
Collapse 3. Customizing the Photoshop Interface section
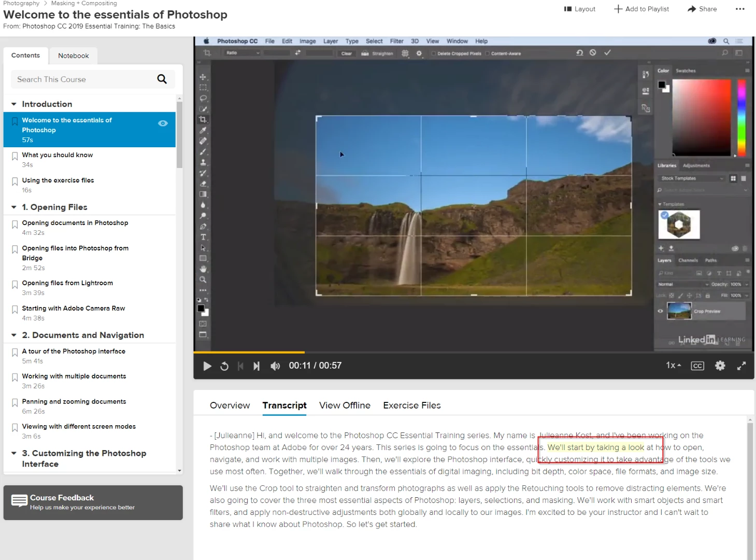coord(14,453)
